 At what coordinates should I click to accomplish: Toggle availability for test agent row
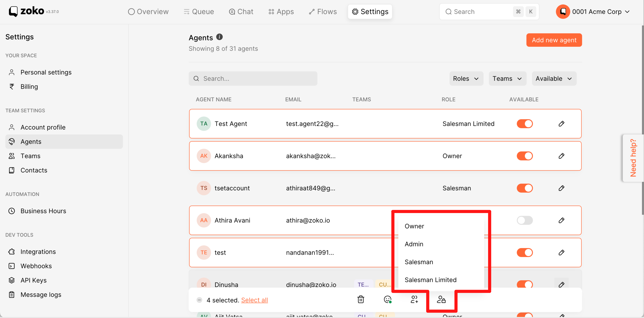pyautogui.click(x=525, y=252)
